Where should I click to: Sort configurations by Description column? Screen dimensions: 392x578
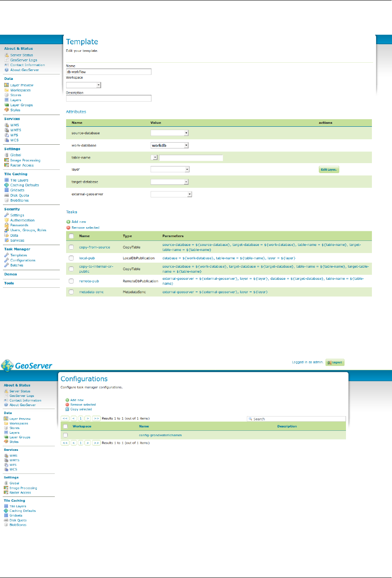pyautogui.click(x=287, y=426)
